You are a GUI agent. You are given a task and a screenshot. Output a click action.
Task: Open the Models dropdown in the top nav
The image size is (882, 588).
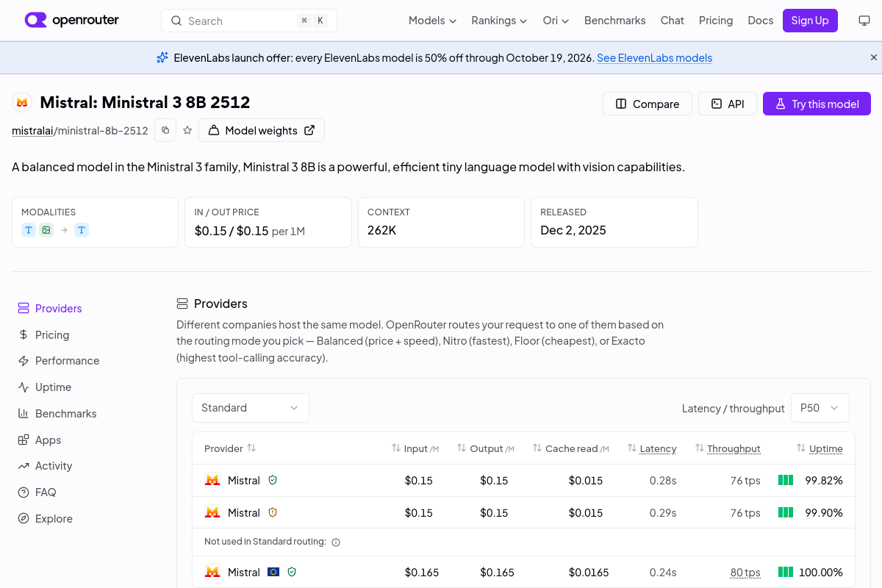coord(432,21)
